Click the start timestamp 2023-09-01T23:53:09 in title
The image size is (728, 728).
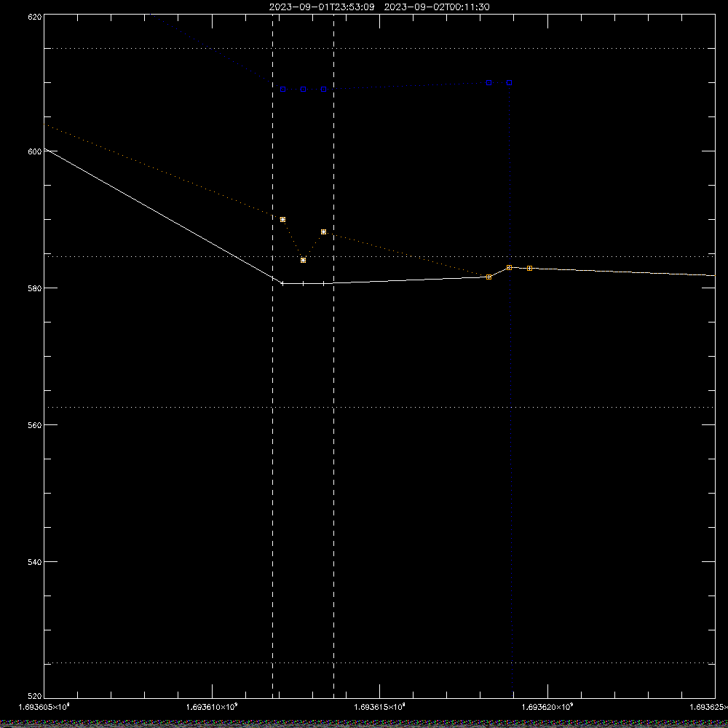tap(321, 7)
